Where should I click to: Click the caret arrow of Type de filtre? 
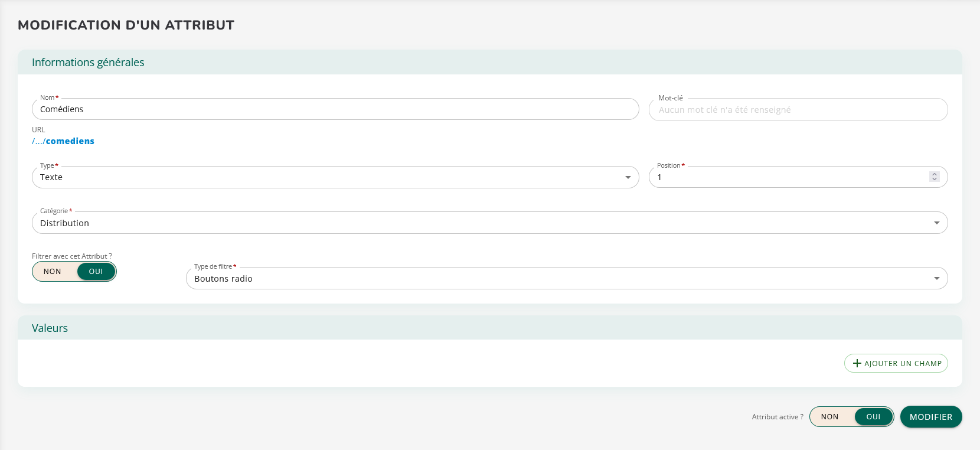(936, 279)
